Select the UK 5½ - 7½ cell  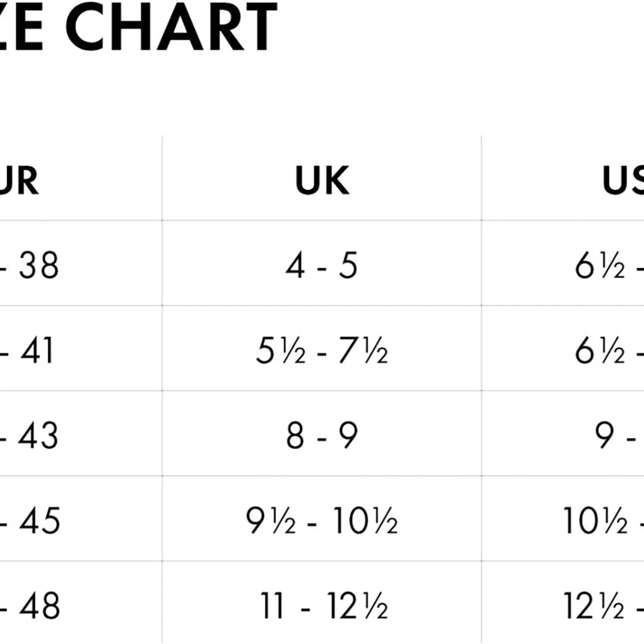coord(321,351)
